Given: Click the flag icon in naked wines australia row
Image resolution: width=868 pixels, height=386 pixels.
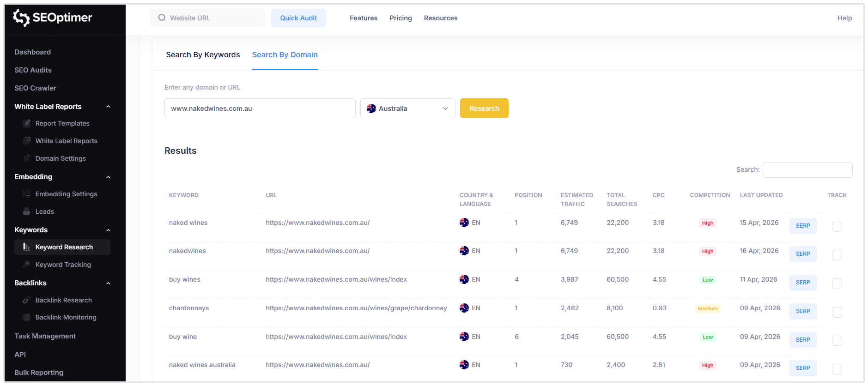Looking at the screenshot, I should [x=464, y=365].
